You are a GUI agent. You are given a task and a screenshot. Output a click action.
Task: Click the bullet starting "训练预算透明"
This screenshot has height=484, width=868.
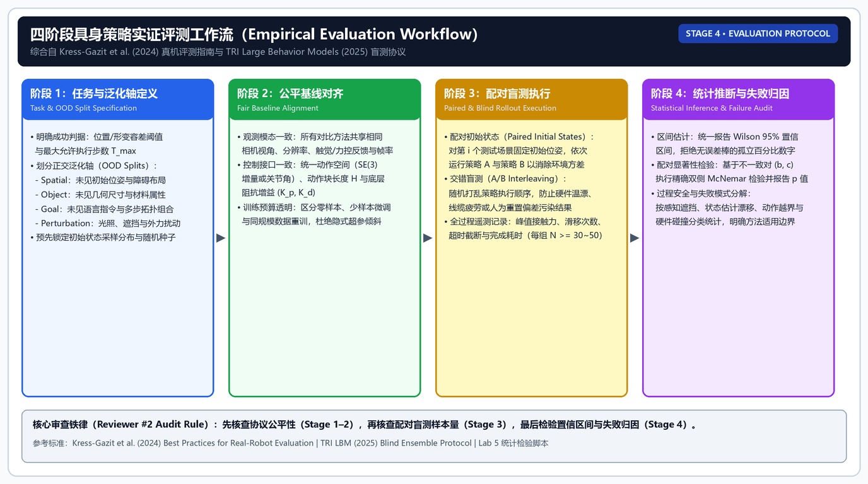point(314,214)
